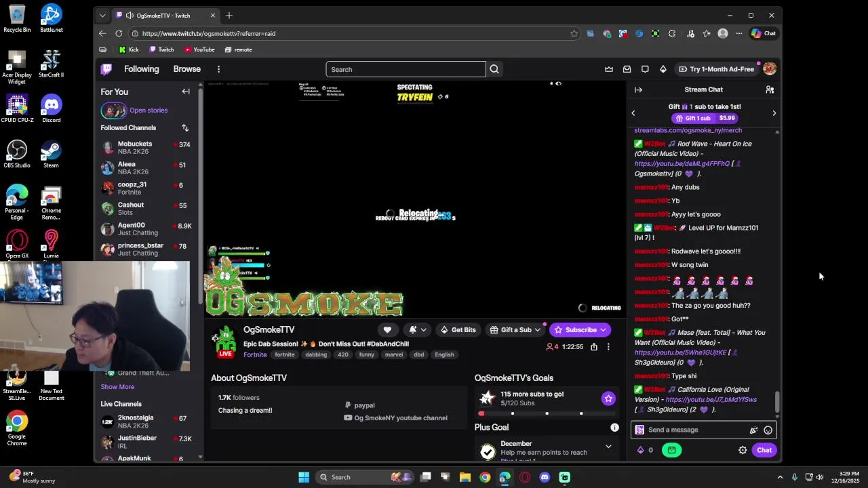Viewport: 868px width, 488px height.
Task: Click the Gift 1 sub $5.99 button
Action: (x=704, y=118)
